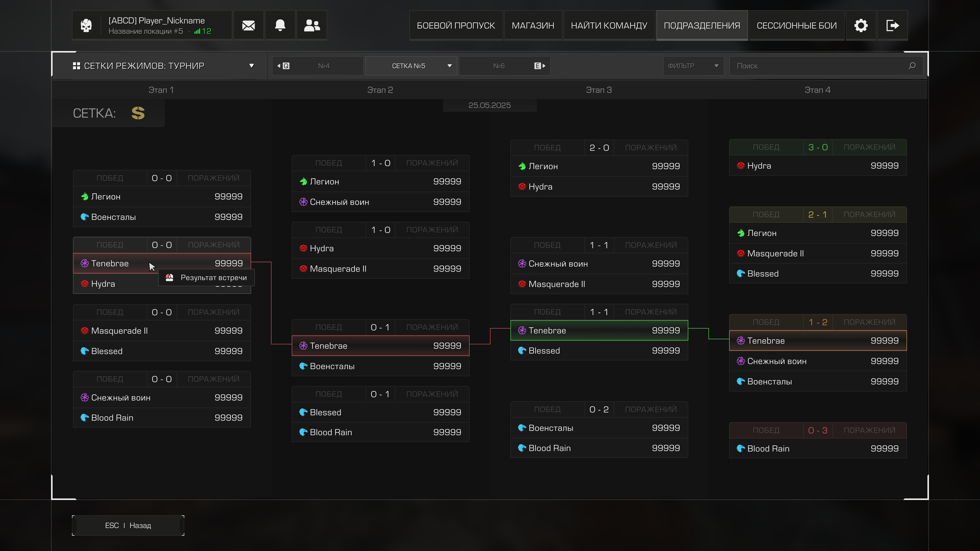Viewport: 980px width, 551px height.
Task: Click the logout exit icon
Action: coord(892,26)
